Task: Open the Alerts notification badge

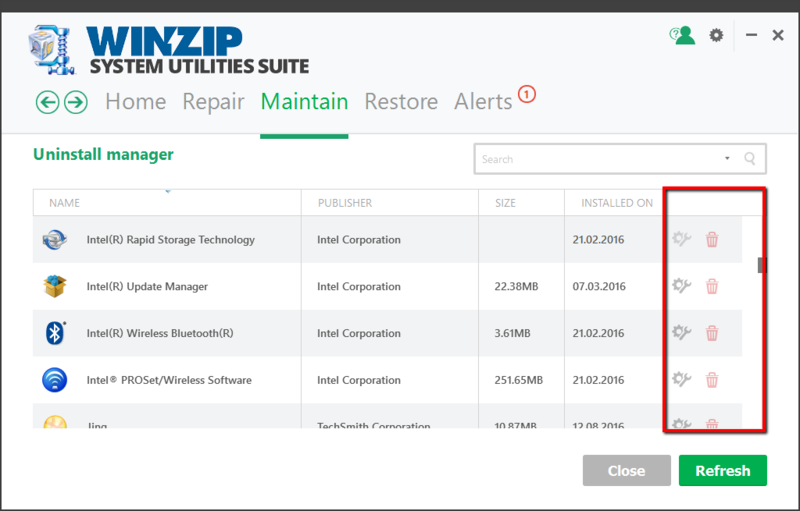Action: (527, 94)
